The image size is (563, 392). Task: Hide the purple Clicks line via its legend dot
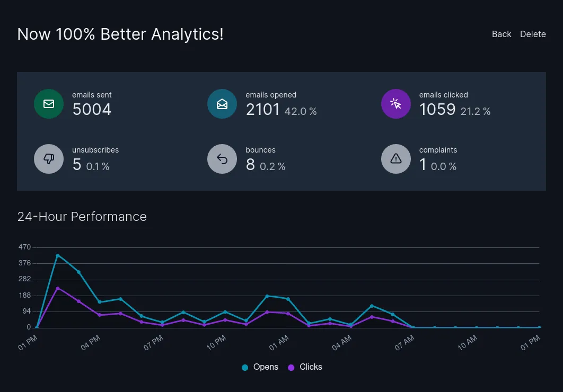point(290,367)
